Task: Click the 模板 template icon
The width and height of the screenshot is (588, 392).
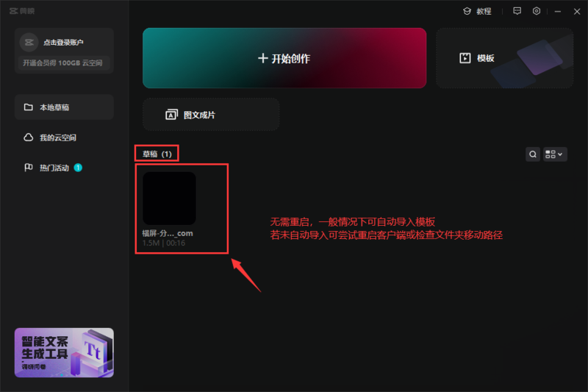Action: 465,58
